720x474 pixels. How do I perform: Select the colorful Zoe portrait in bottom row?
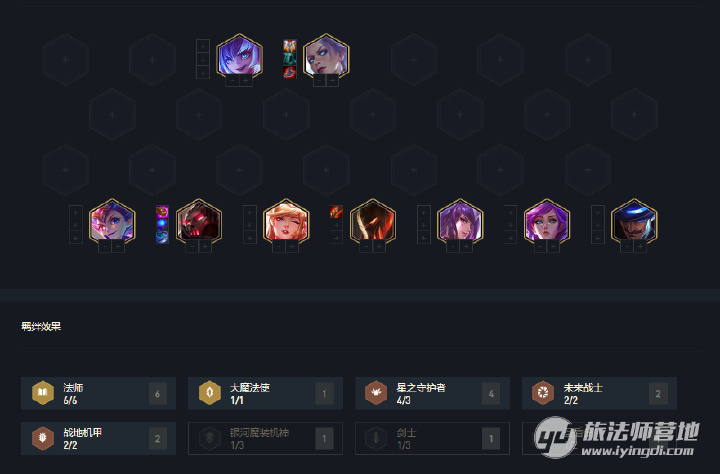112,220
